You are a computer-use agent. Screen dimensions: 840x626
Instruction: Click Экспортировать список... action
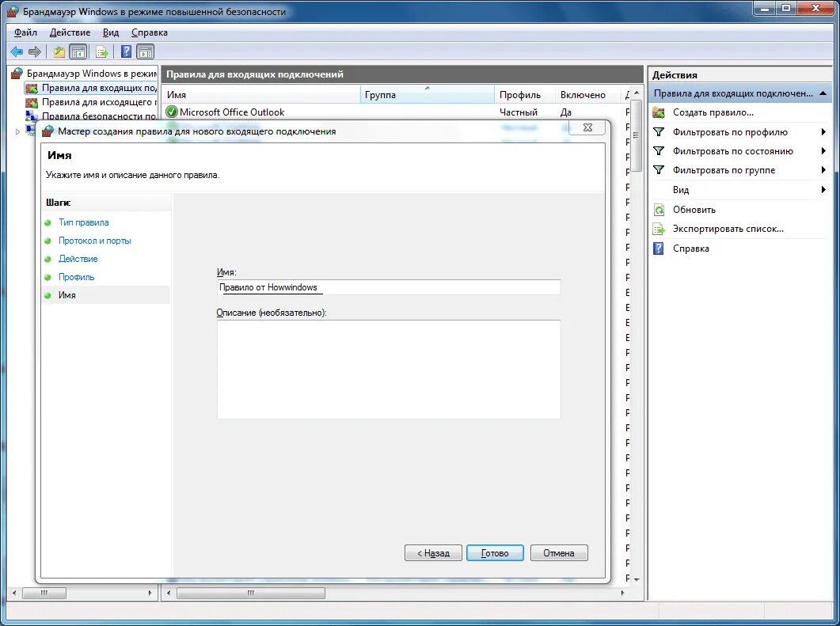coord(728,229)
